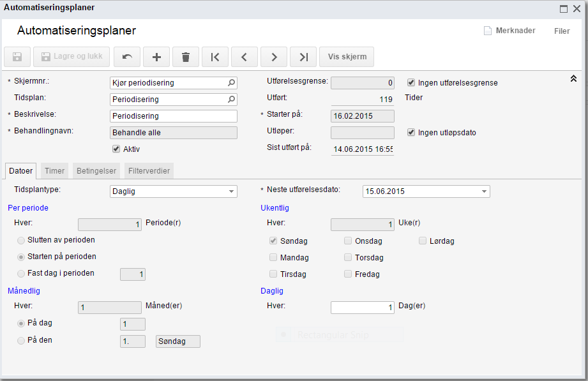This screenshot has width=588, height=381.
Task: Open the Betingelser tab
Action: pyautogui.click(x=96, y=171)
